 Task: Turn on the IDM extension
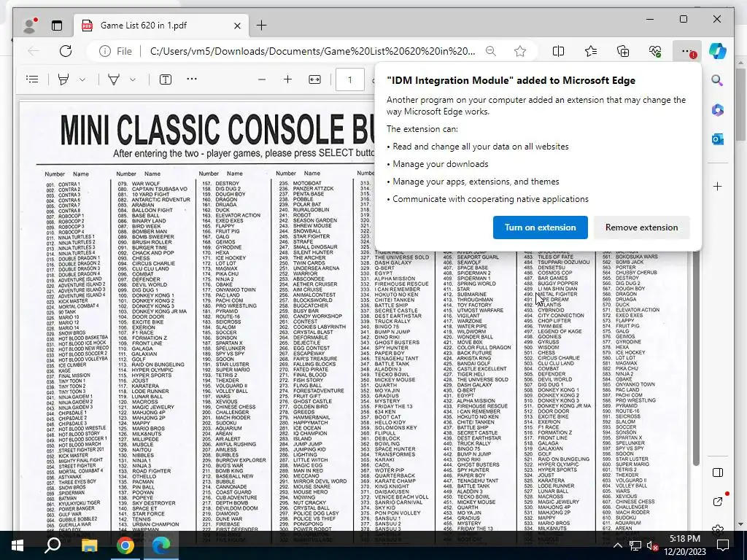[x=541, y=227]
